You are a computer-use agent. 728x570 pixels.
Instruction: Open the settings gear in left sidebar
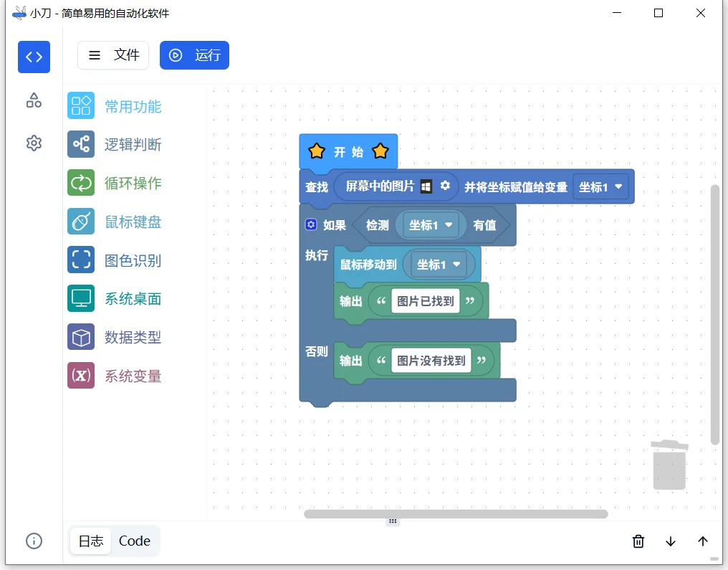(34, 143)
